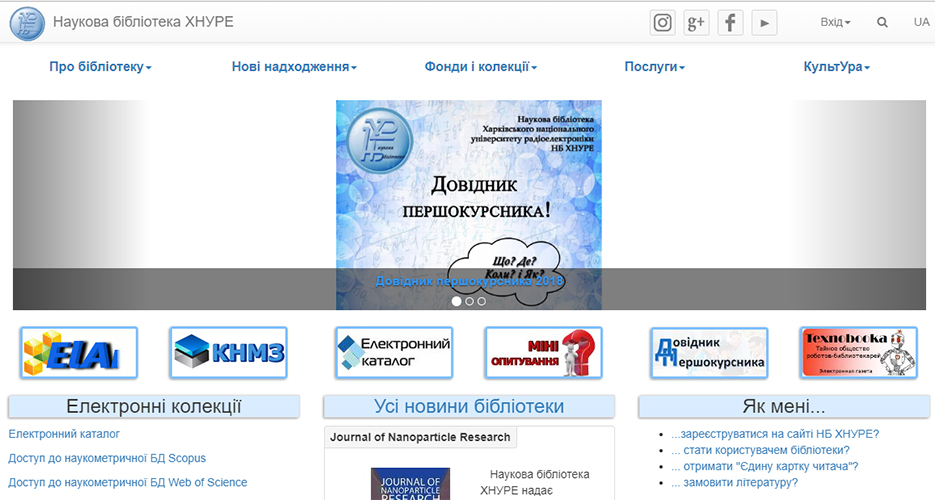Click the library logo in the header
Image resolution: width=935 pixels, height=500 pixels.
(x=27, y=22)
